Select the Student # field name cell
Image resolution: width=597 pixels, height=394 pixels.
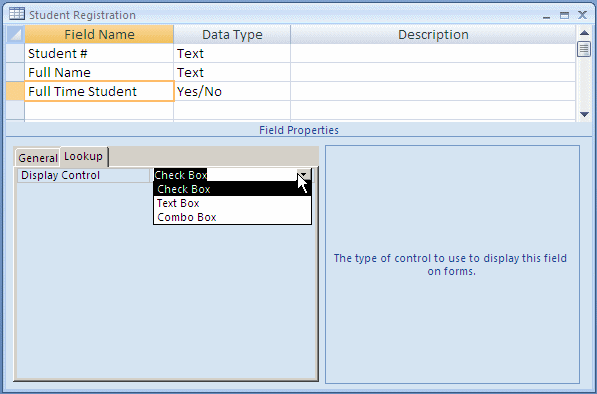(99, 53)
